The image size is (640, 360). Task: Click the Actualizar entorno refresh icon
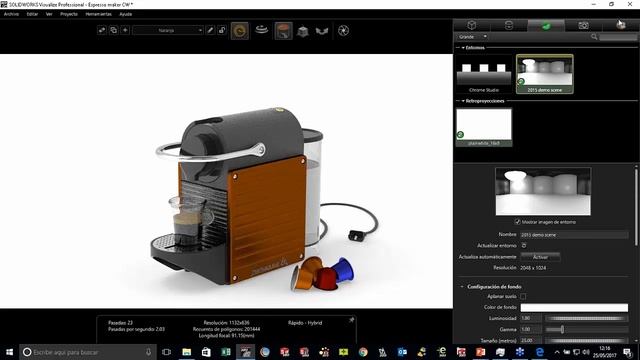[524, 245]
